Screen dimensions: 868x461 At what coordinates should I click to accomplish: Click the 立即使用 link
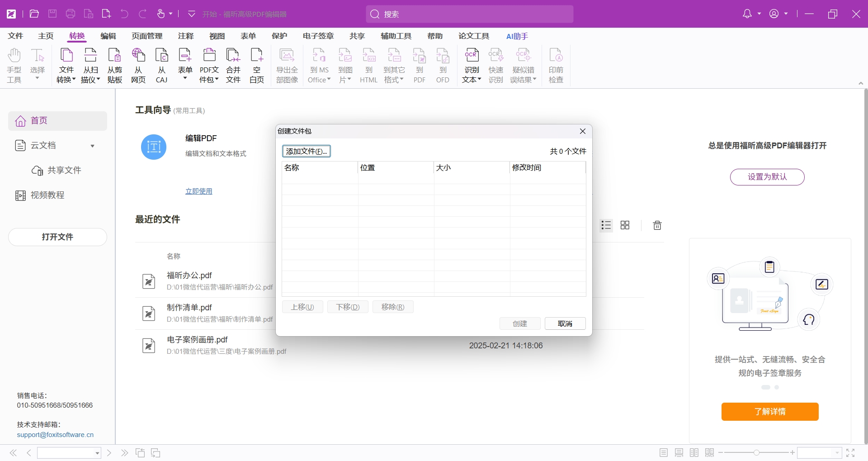click(199, 191)
